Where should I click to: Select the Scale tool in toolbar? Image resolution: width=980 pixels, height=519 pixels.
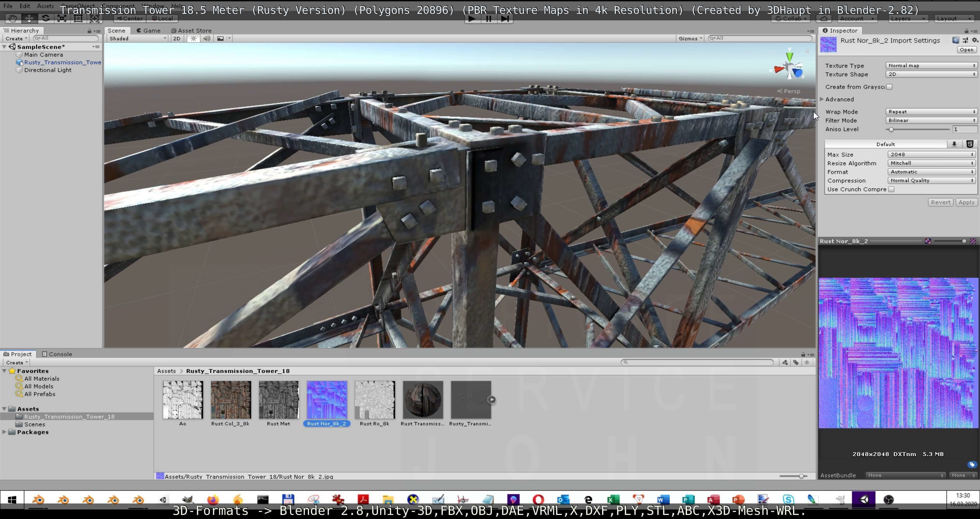(62, 18)
